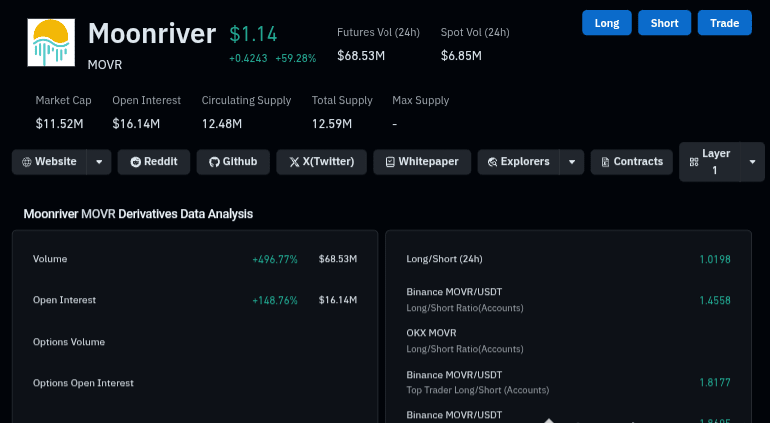Click the Long/Short (24h) 1.0198 value
Screen dimensions: 770x423
pyautogui.click(x=715, y=259)
